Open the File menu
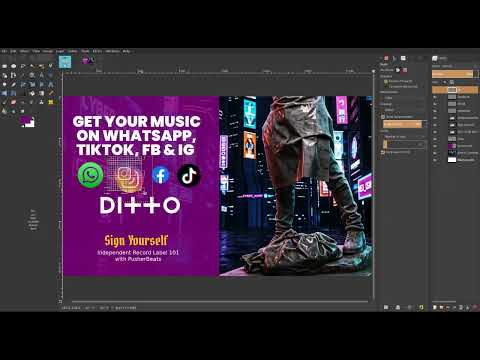Screen dimensions: 480x360 click(x=4, y=51)
